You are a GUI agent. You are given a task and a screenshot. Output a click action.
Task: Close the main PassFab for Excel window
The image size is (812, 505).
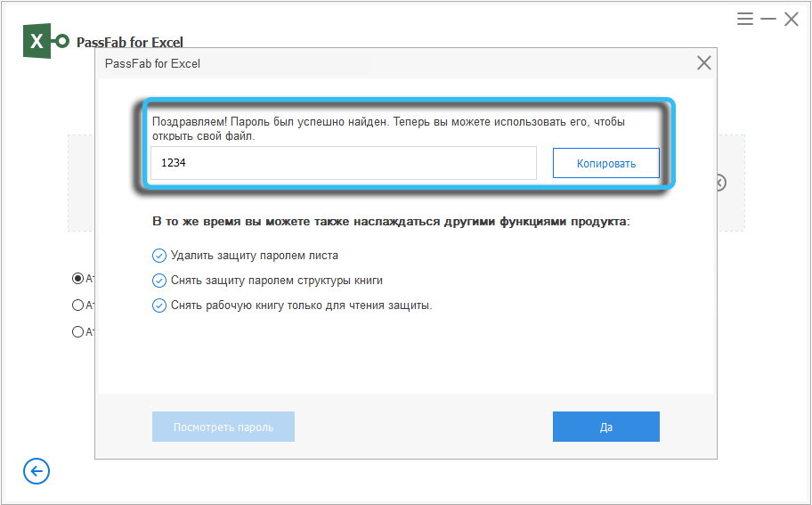click(791, 19)
